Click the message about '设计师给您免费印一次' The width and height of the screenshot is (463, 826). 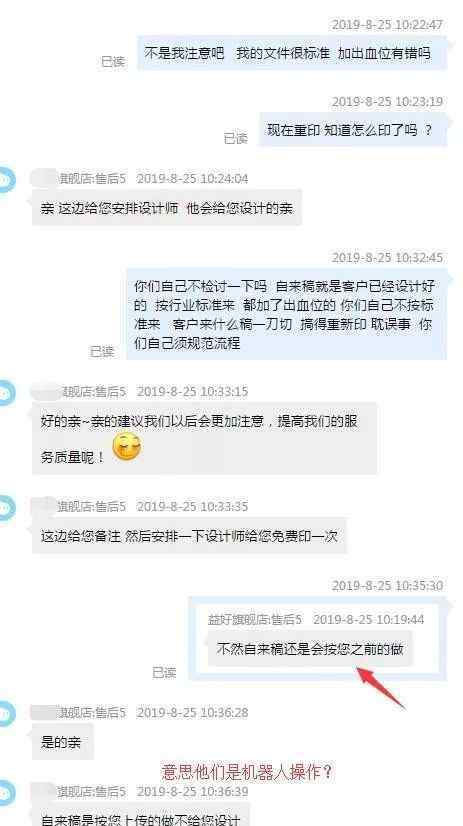click(x=190, y=536)
